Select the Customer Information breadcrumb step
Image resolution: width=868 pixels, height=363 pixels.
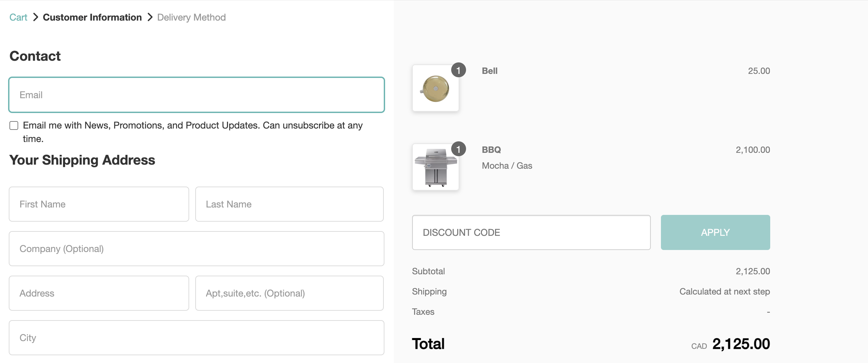92,17
